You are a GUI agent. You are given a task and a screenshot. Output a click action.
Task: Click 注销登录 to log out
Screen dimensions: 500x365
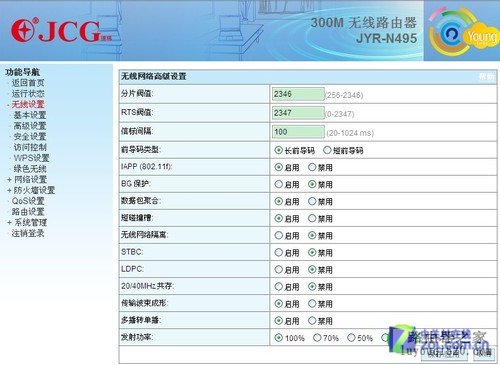pos(28,233)
